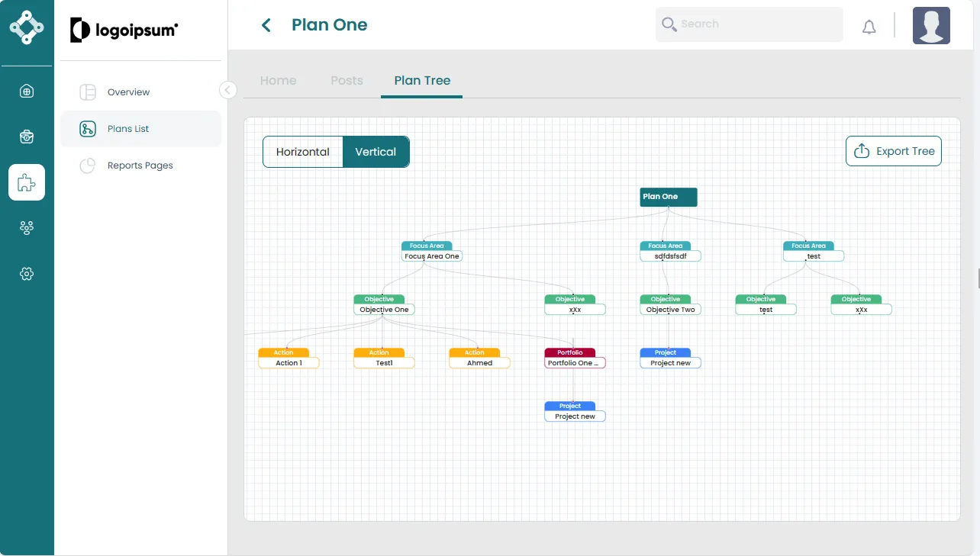Select the focus area node named test
The image size is (980, 556).
[x=814, y=252]
